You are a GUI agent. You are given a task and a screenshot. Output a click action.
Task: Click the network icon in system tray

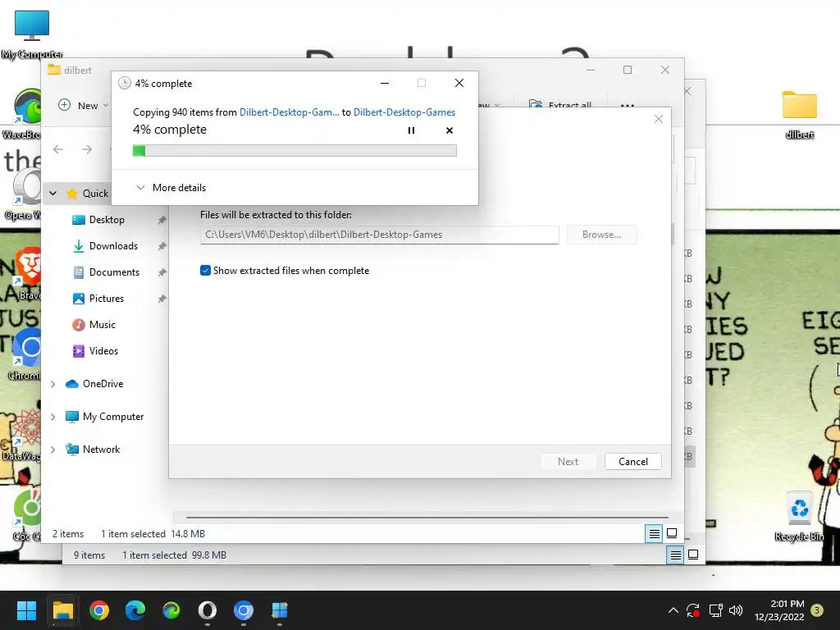(x=715, y=610)
